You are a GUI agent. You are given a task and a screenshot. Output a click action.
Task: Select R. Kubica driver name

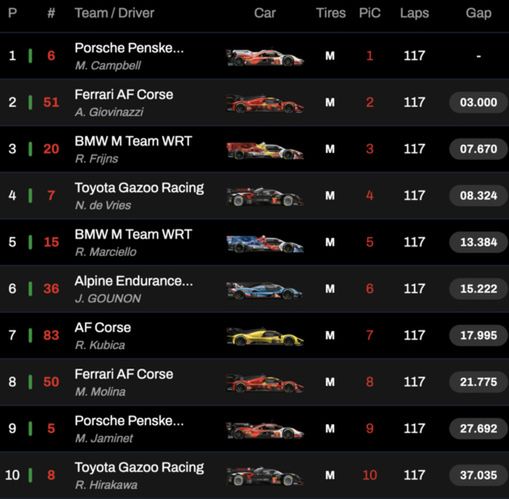click(x=100, y=345)
